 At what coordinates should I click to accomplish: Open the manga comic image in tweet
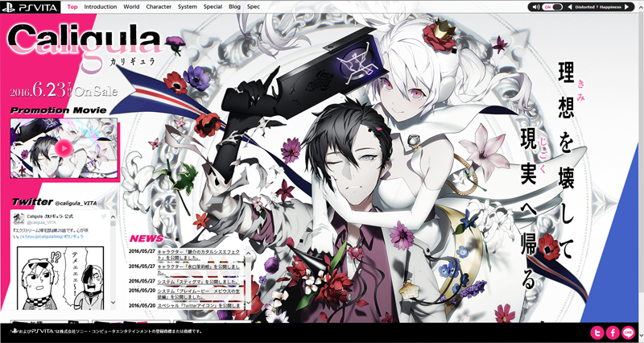(x=61, y=278)
